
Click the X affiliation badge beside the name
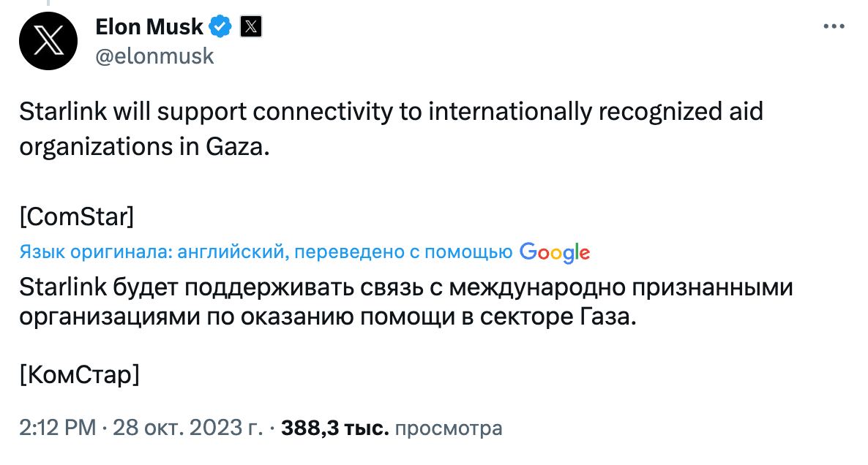251,27
